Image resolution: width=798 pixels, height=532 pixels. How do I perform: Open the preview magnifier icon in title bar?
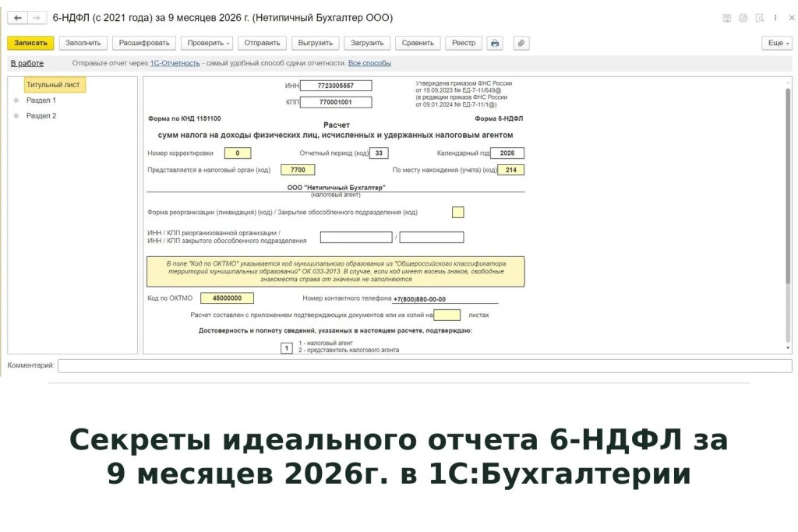point(759,18)
